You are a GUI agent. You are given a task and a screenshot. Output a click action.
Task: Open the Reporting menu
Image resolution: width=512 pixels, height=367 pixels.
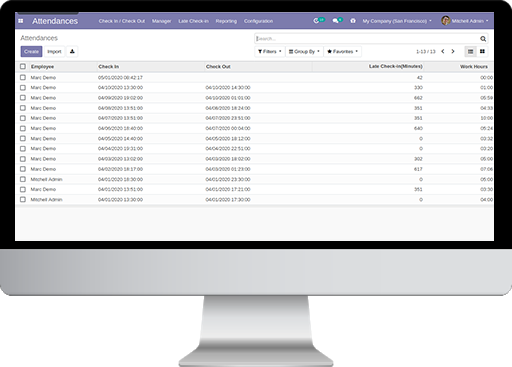[x=226, y=21]
